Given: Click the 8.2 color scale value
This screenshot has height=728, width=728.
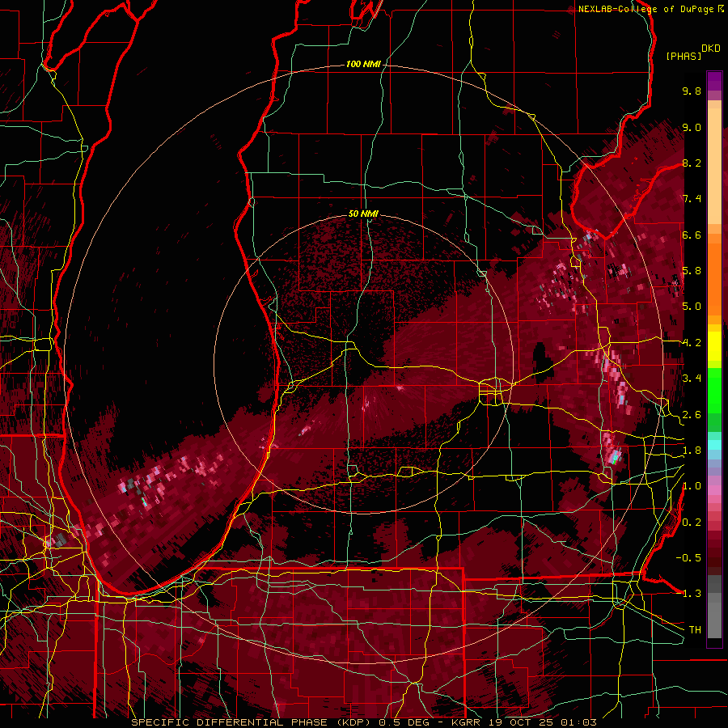Looking at the screenshot, I should pyautogui.click(x=692, y=163).
